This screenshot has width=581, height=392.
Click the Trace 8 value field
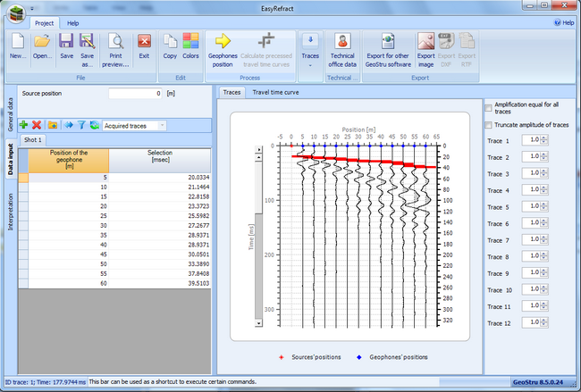[x=531, y=256]
